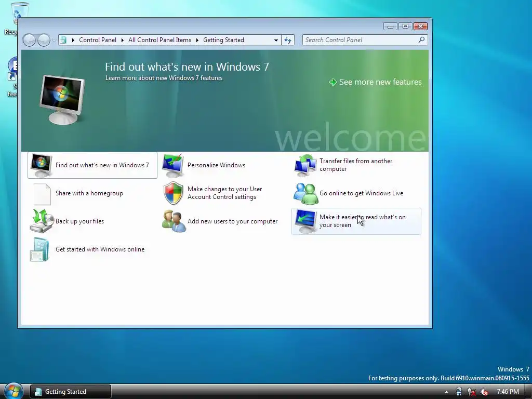This screenshot has width=532, height=399.
Task: Expand the address bar history dropdown
Action: (x=276, y=40)
